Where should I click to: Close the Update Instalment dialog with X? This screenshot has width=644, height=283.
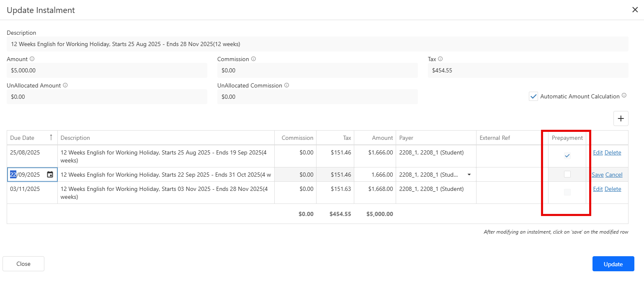[x=635, y=10]
